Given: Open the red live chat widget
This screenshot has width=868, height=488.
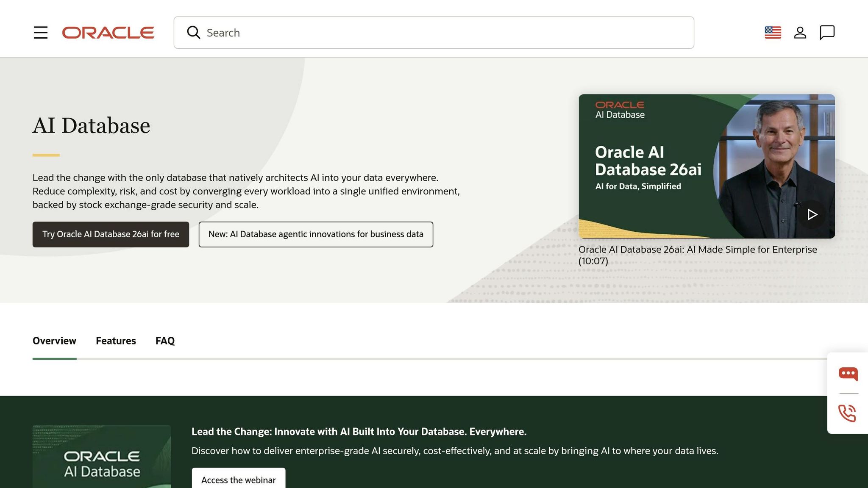Looking at the screenshot, I should (848, 374).
